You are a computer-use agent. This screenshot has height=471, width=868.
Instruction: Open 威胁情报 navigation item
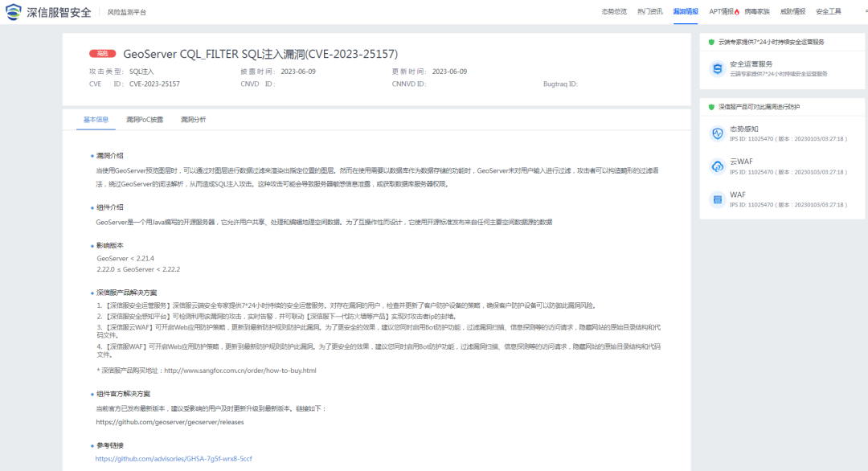(x=792, y=11)
